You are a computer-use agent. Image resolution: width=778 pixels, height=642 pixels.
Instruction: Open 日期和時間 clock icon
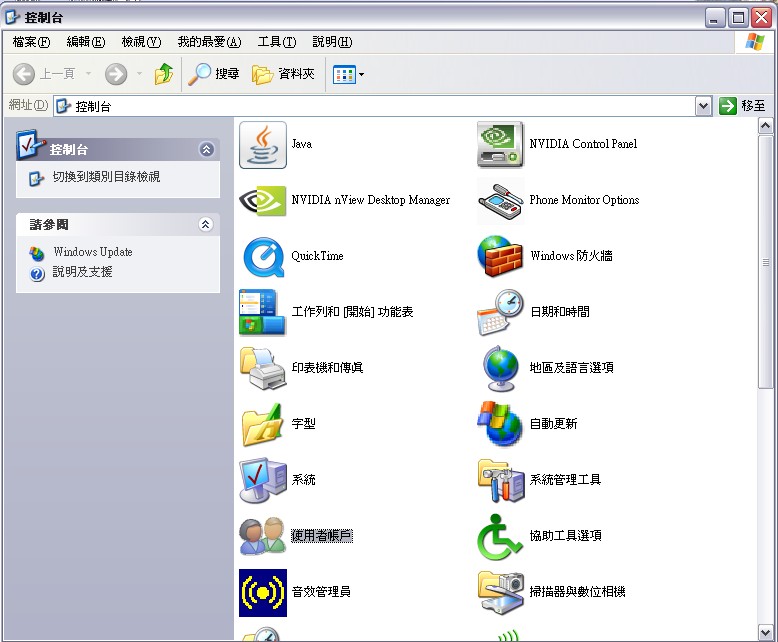pos(500,312)
